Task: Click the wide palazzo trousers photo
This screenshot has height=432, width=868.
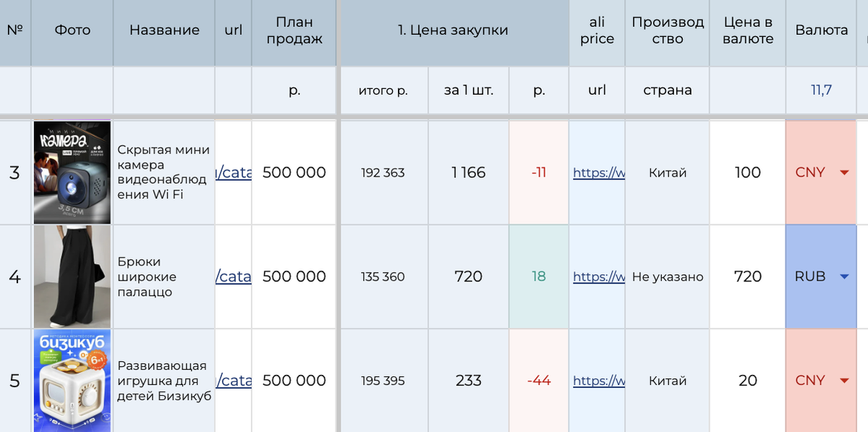Action: 72,276
